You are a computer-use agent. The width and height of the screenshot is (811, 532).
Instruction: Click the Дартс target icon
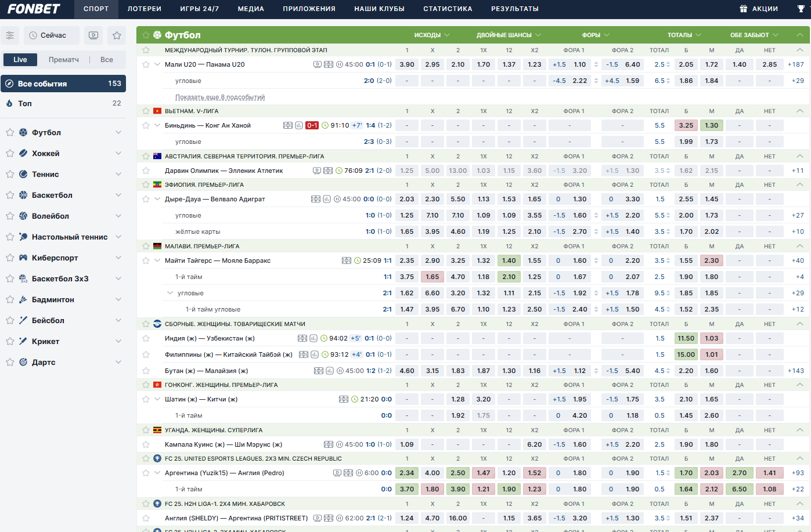[23, 362]
